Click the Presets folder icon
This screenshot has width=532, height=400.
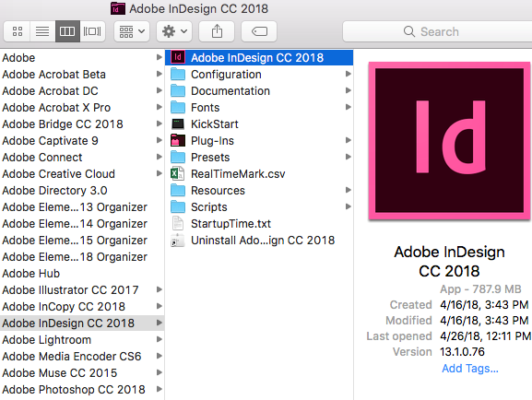(178, 157)
